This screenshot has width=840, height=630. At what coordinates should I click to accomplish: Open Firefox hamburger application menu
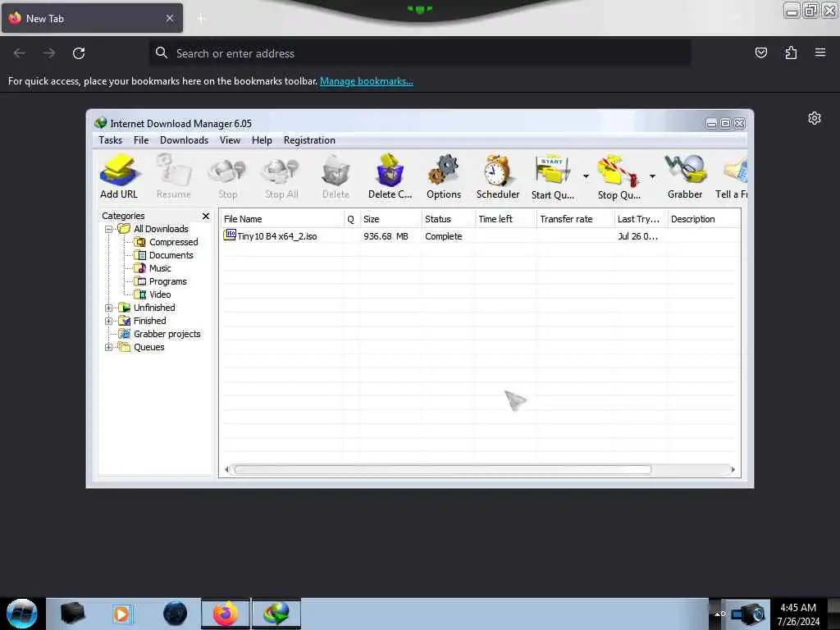point(819,52)
